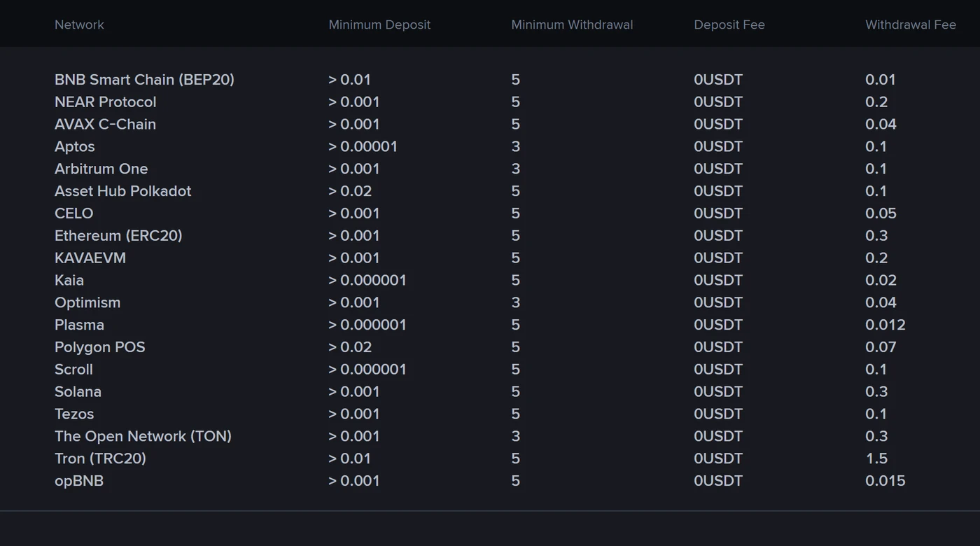
Task: Click KAVAEVM withdrawal fee 0.2
Action: click(x=876, y=258)
